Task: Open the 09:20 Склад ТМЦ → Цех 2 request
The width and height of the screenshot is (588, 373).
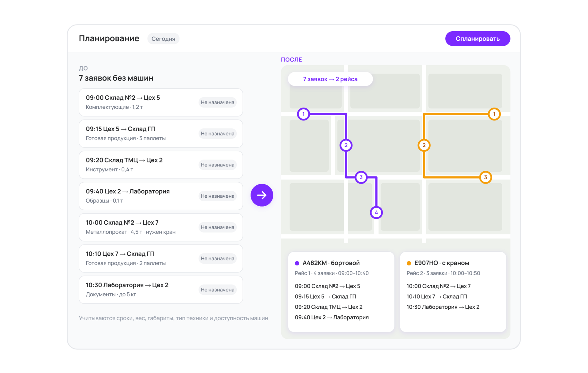Action: pos(161,165)
